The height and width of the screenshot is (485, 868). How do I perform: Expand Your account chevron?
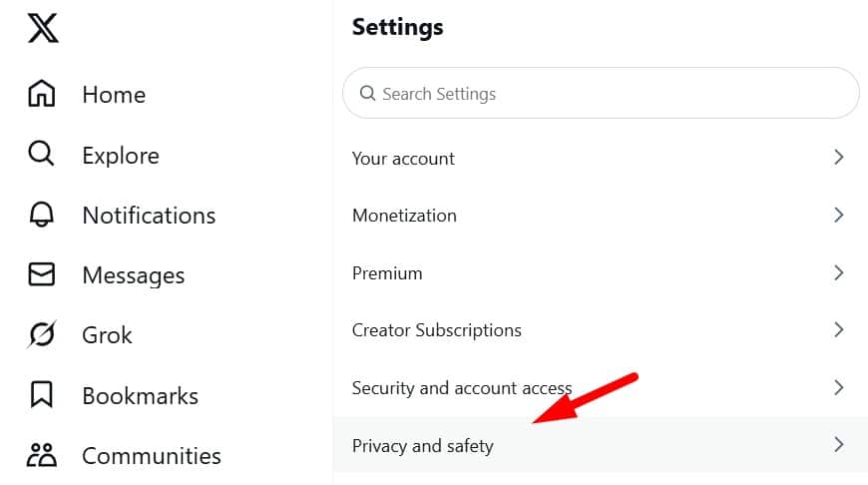point(839,158)
